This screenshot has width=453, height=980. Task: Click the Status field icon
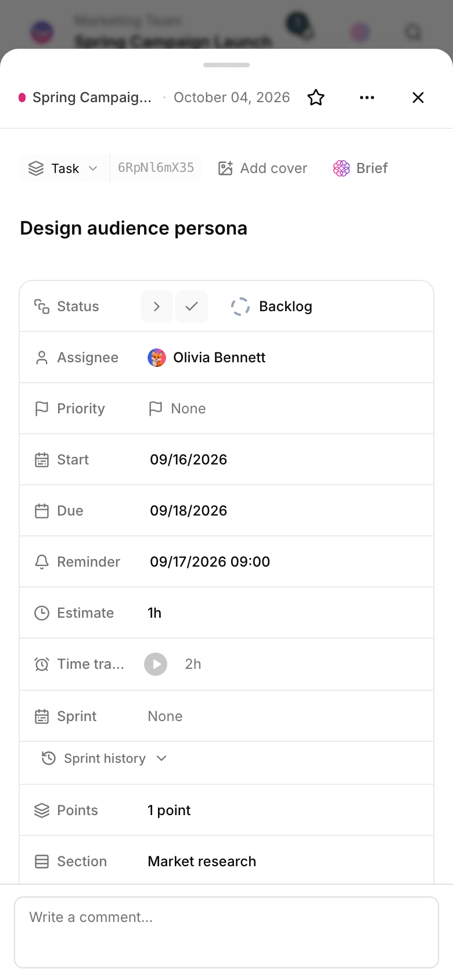[42, 307]
